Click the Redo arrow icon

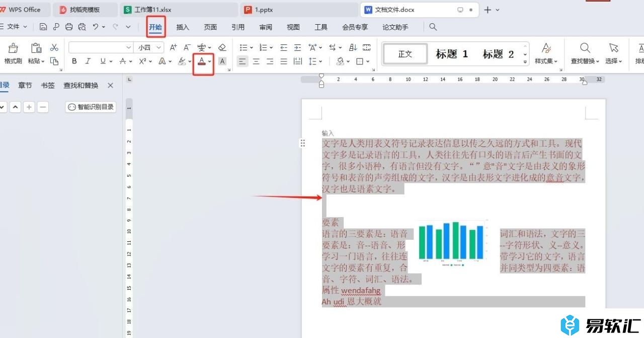click(x=115, y=27)
